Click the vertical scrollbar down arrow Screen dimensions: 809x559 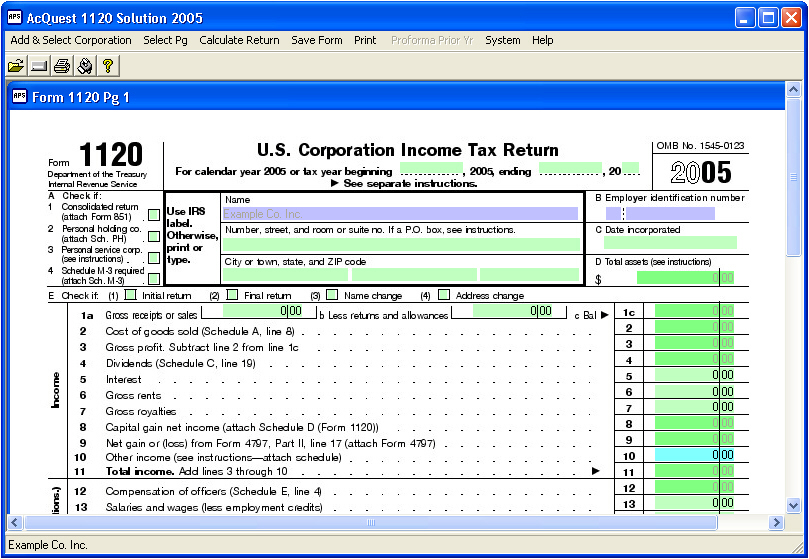click(794, 506)
